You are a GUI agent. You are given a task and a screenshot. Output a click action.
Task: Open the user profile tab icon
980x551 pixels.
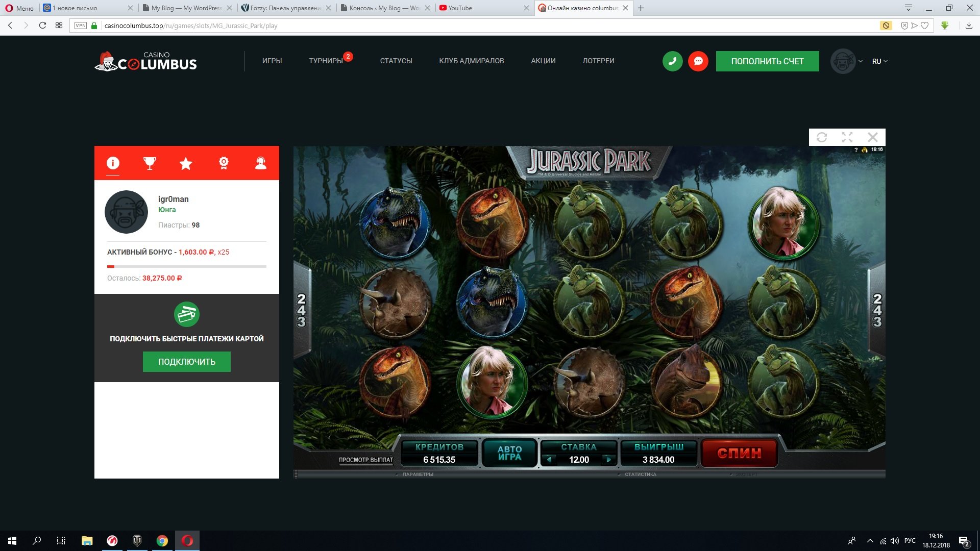(x=261, y=163)
